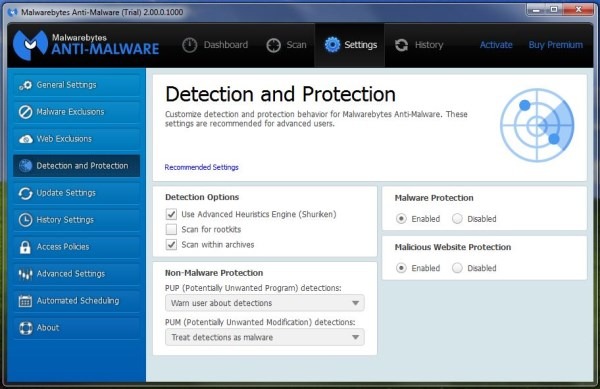This screenshot has width=600, height=389.
Task: Open the Access Policies section
Action: (x=77, y=247)
